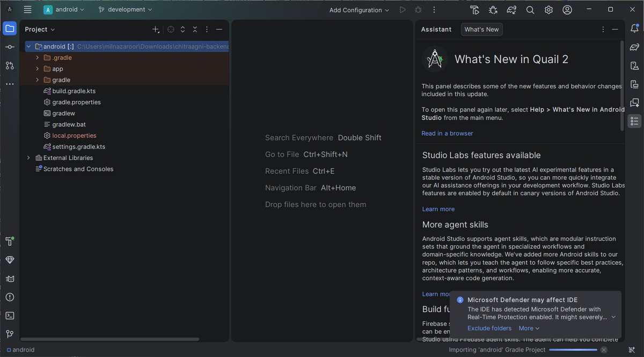The image size is (644, 357).
Task: Open the Project view mode dropdown
Action: tap(40, 29)
